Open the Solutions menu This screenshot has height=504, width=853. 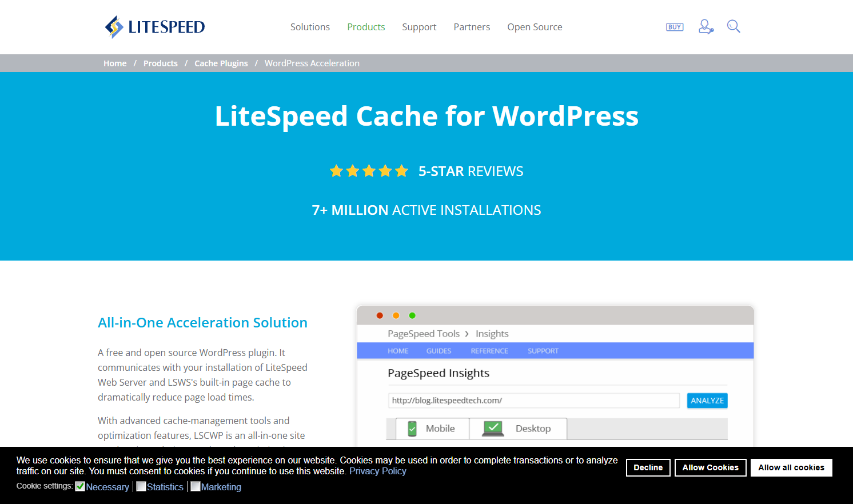310,27
